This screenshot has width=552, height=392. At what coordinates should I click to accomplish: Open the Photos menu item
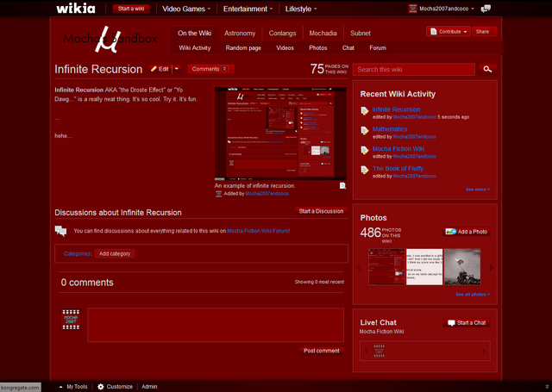318,47
